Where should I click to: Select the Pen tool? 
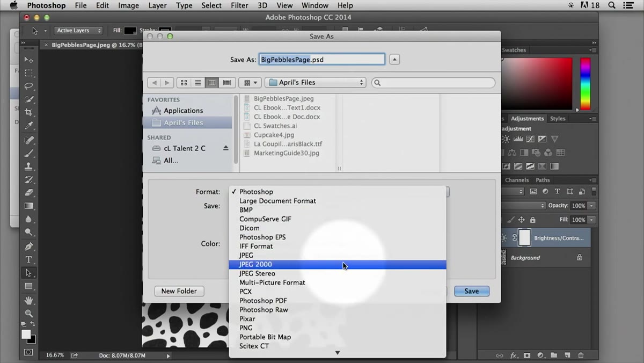[29, 246]
